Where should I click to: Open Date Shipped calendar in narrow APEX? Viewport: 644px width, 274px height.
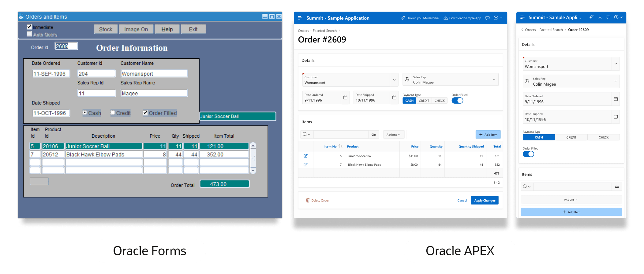616,117
